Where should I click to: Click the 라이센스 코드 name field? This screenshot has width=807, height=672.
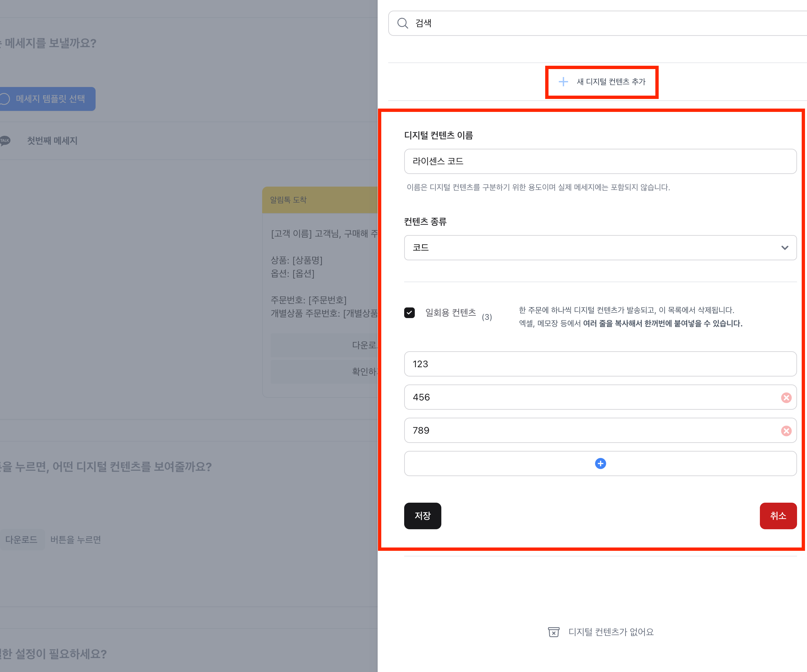coord(600,161)
